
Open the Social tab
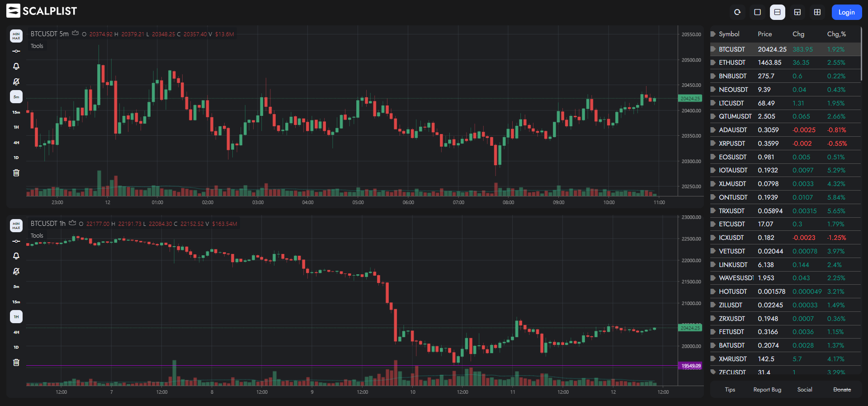[805, 390]
